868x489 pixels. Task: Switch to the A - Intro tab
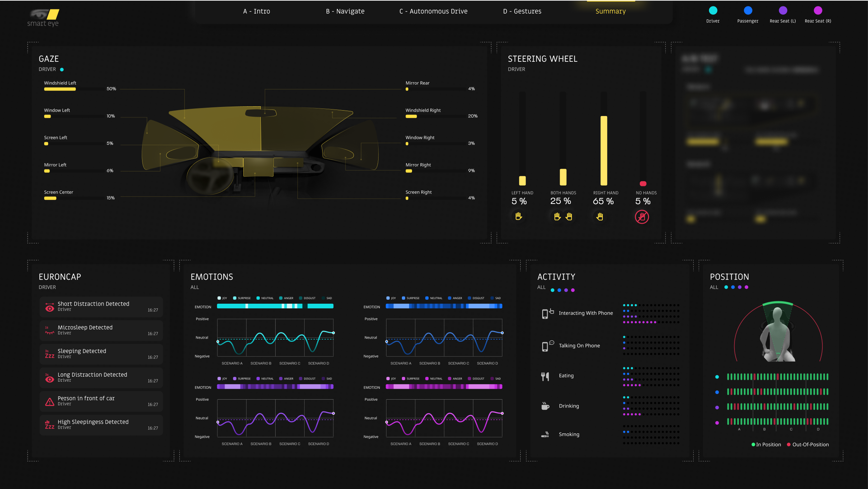tap(256, 11)
